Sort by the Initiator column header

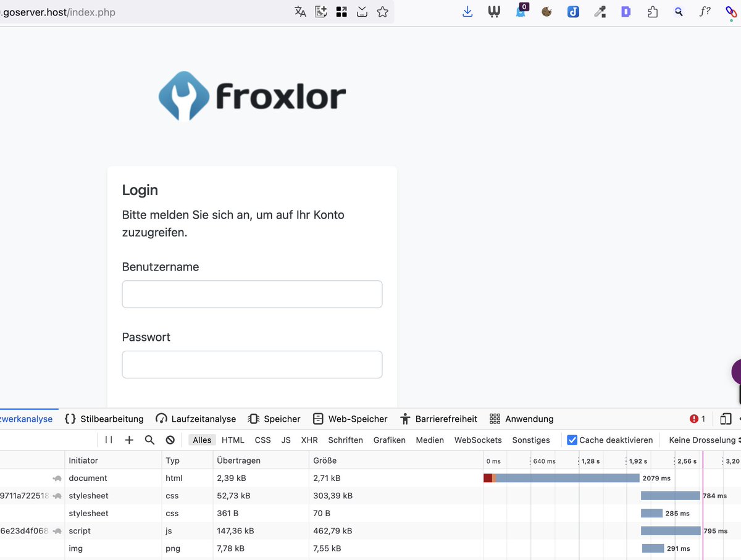click(113, 461)
